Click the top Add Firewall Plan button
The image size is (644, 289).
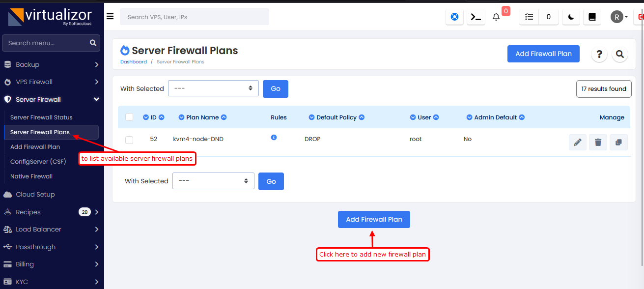coord(543,54)
